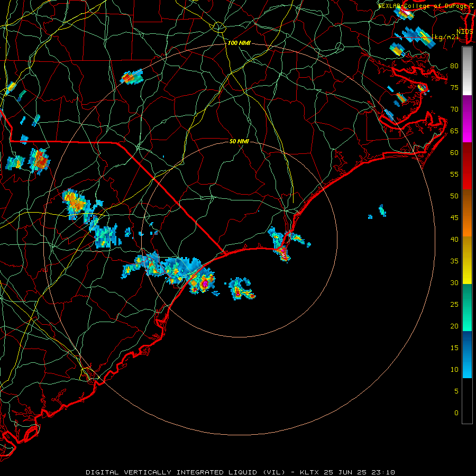The width and height of the screenshot is (476, 476).
Task: Pick the red segment of the color bar
Action: pyautogui.click(x=467, y=166)
